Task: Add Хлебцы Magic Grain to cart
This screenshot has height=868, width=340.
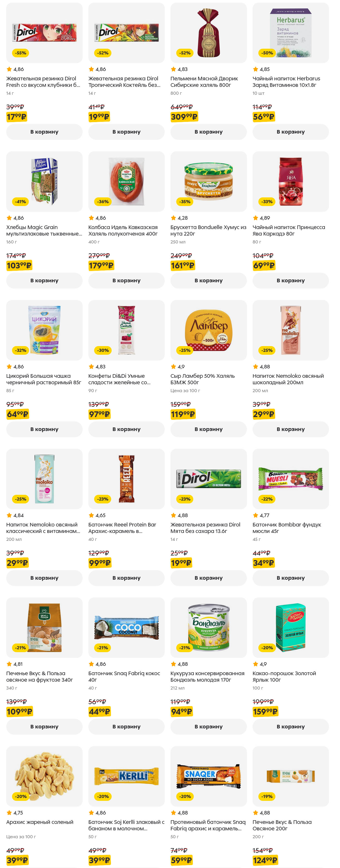Action: point(44,280)
